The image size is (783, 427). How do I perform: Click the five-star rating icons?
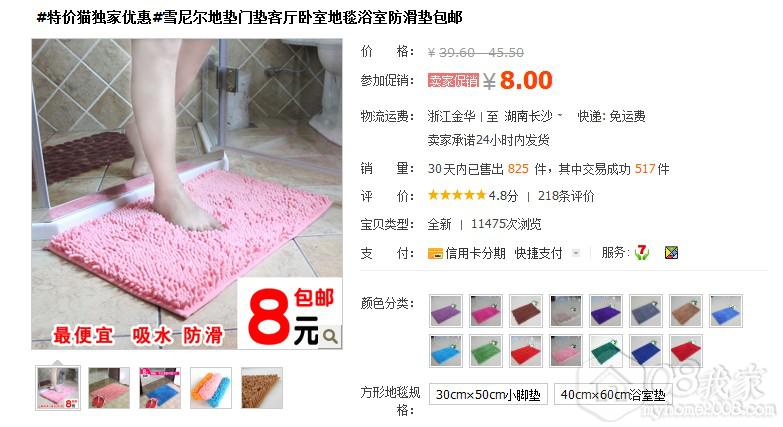pyautogui.click(x=456, y=195)
